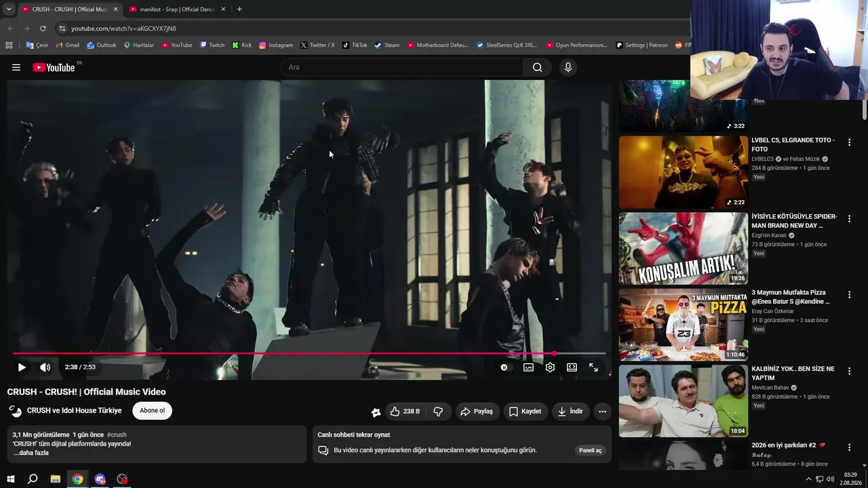This screenshot has width=868, height=488.
Task: Share the video using Paylaş
Action: click(477, 411)
